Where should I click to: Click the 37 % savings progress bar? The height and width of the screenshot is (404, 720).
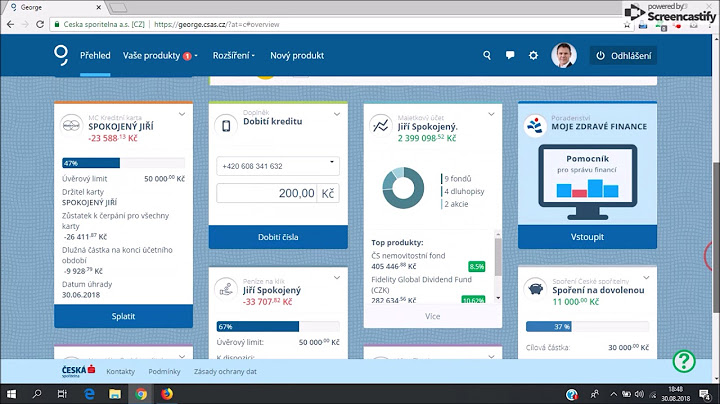[x=587, y=326]
